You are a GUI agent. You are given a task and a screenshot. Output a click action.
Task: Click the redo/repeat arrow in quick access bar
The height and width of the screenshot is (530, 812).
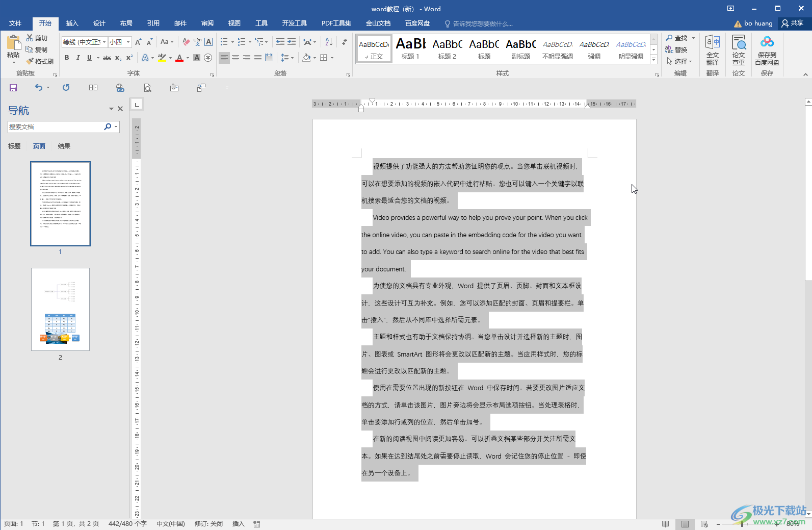point(66,88)
